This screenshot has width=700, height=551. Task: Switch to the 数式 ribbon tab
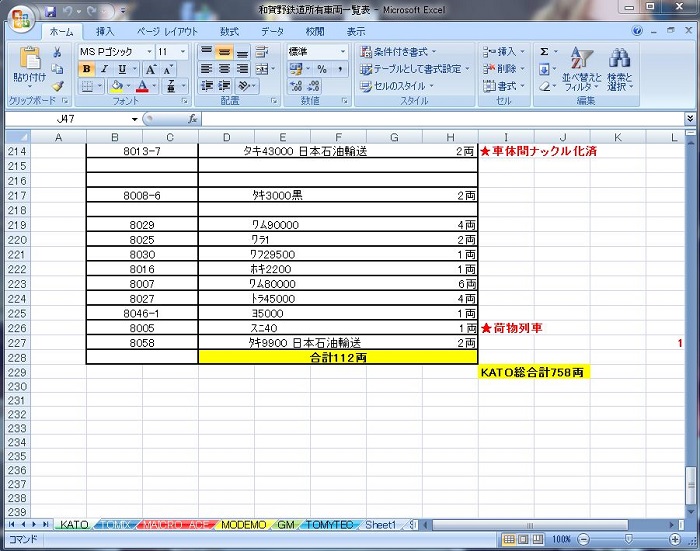pos(229,31)
